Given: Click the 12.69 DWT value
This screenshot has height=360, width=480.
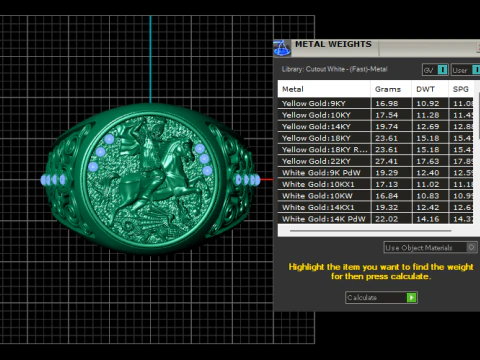Looking at the screenshot, I should pyautogui.click(x=428, y=127).
